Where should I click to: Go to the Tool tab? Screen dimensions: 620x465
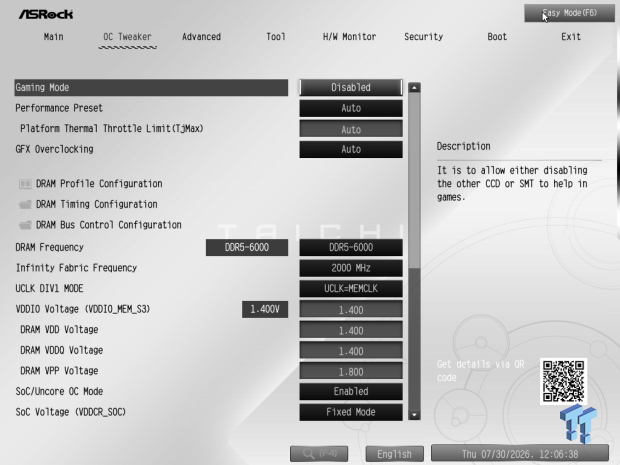276,37
